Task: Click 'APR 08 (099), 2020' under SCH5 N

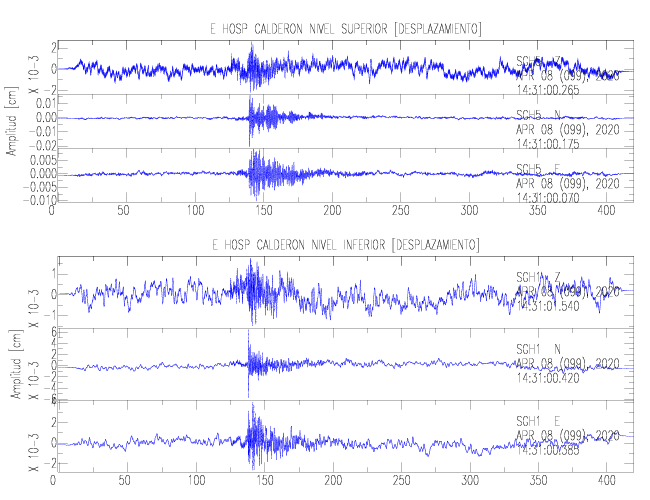Action: pos(568,130)
